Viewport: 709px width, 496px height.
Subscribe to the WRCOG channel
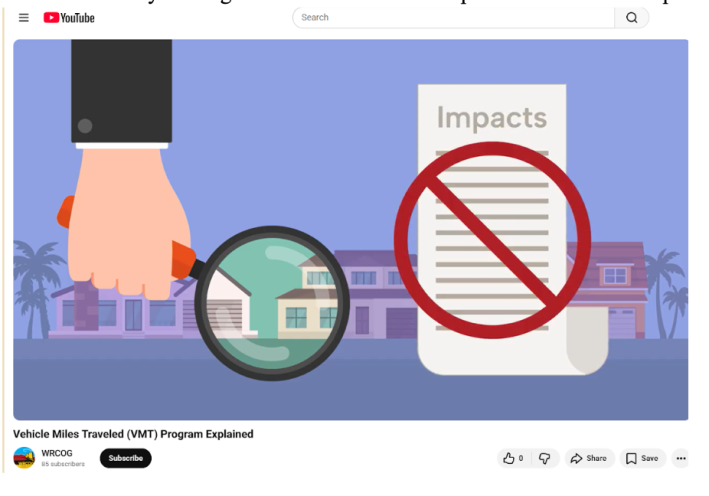(125, 458)
